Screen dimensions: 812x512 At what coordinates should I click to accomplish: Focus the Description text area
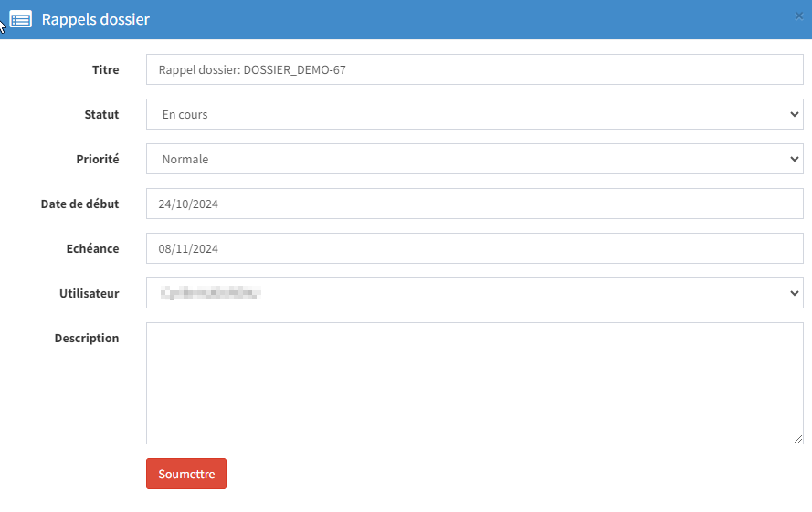pyautogui.click(x=474, y=382)
